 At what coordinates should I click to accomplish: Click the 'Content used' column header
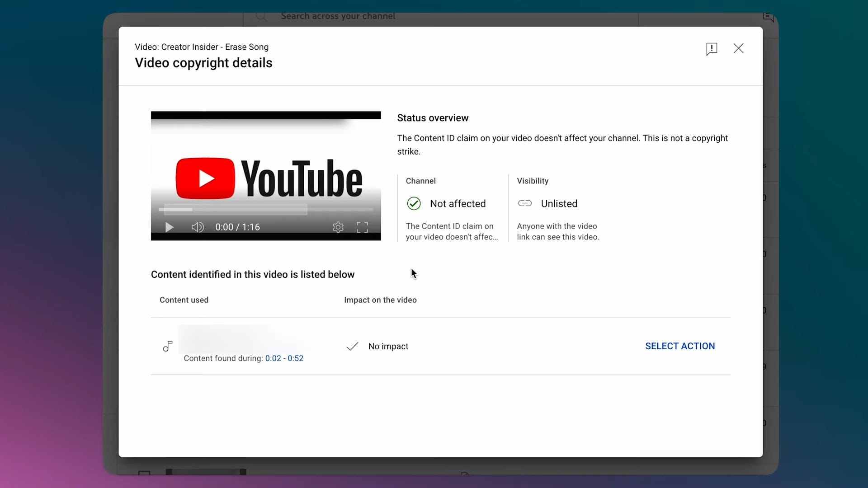click(x=184, y=300)
